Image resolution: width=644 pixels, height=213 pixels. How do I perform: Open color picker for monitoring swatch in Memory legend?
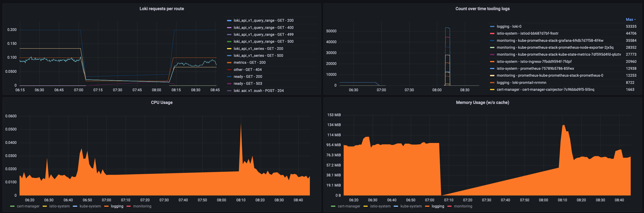pyautogui.click(x=449, y=206)
